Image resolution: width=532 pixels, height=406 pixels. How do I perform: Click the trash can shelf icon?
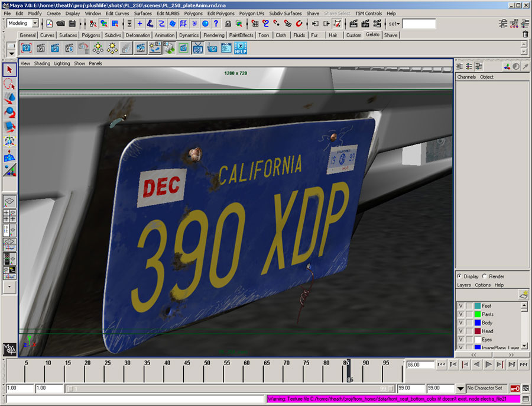point(525,34)
